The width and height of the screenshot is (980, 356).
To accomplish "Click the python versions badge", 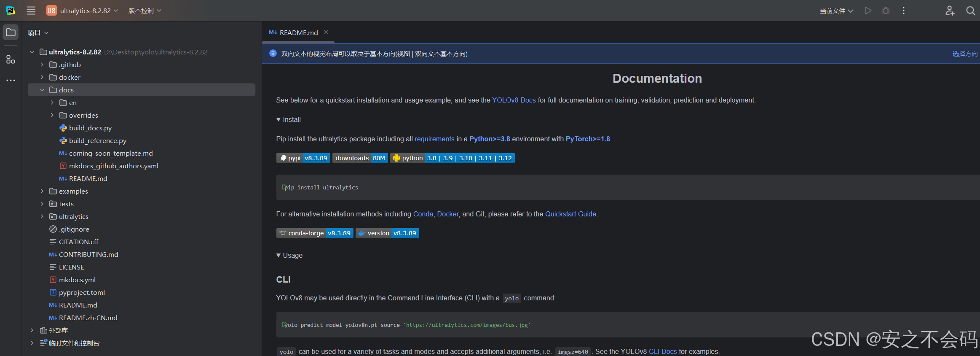I will (453, 158).
